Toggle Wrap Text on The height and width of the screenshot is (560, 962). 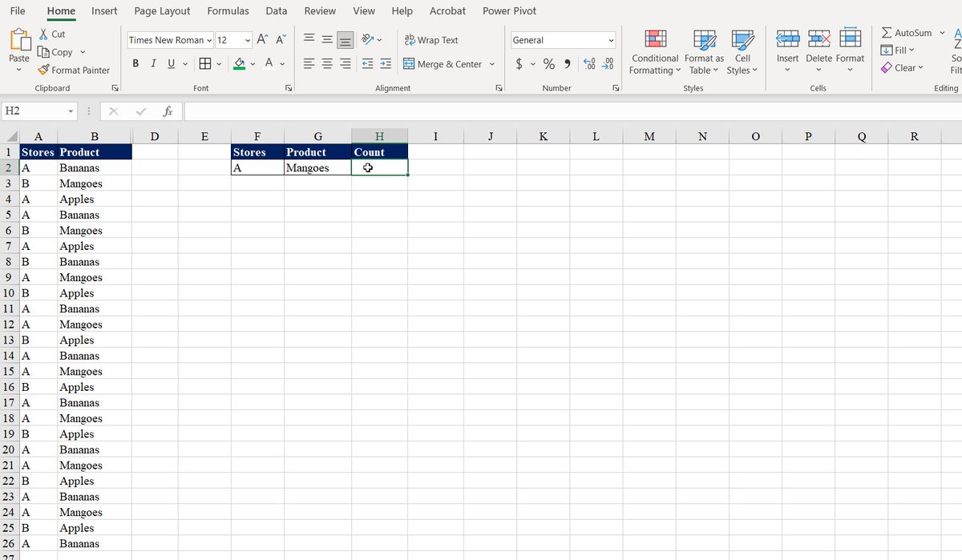click(431, 40)
